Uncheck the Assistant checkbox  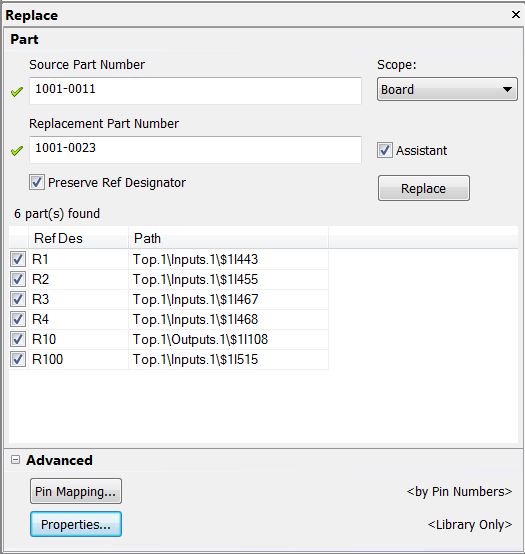(384, 151)
